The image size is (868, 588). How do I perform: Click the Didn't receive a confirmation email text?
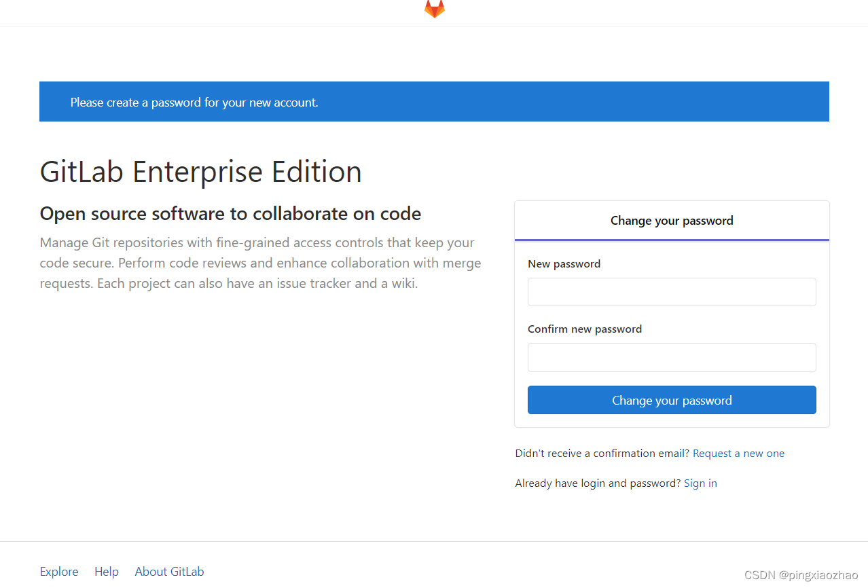click(x=602, y=454)
